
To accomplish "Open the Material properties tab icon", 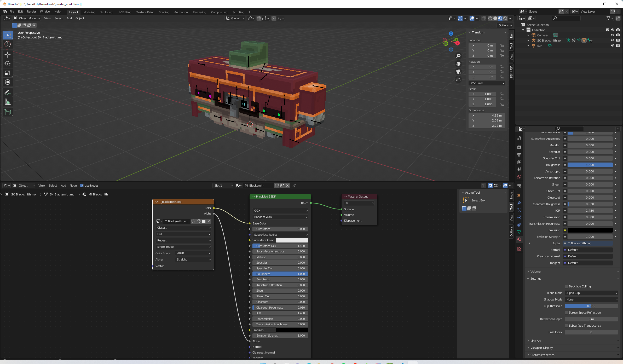I will click(519, 239).
